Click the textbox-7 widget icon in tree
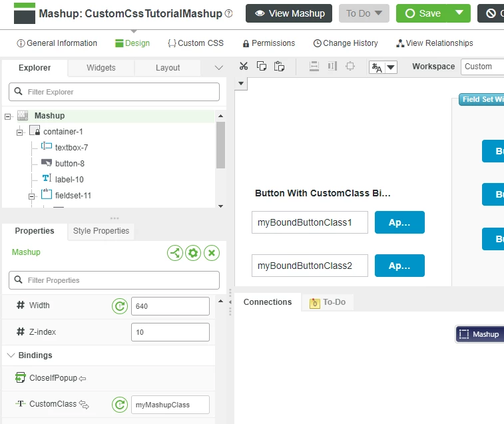Viewport: 504px width, 424px height. pos(47,146)
